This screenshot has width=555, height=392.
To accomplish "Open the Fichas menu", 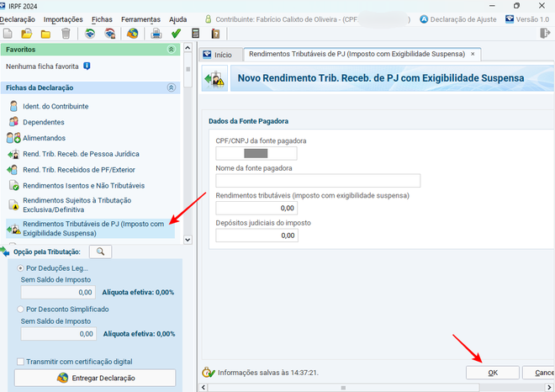I will pos(102,19).
